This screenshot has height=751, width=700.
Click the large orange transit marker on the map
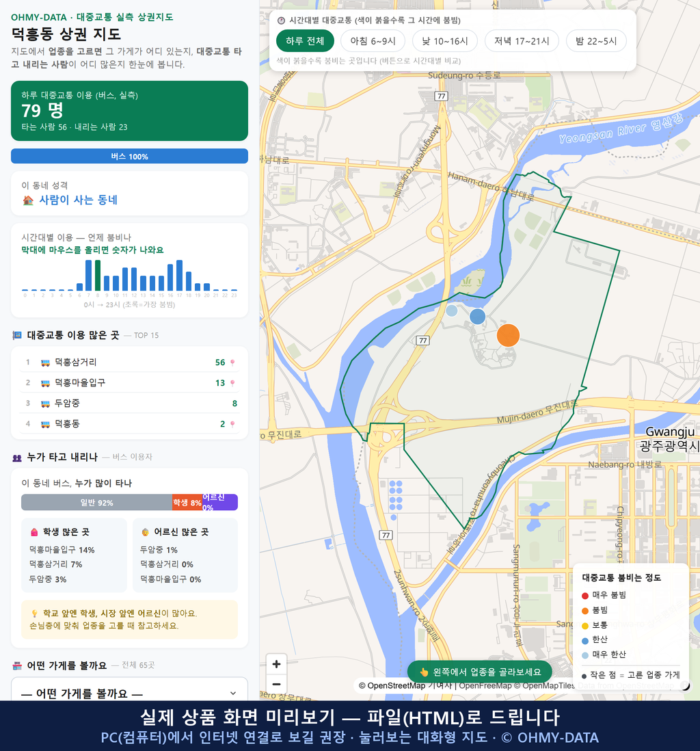[x=508, y=335]
